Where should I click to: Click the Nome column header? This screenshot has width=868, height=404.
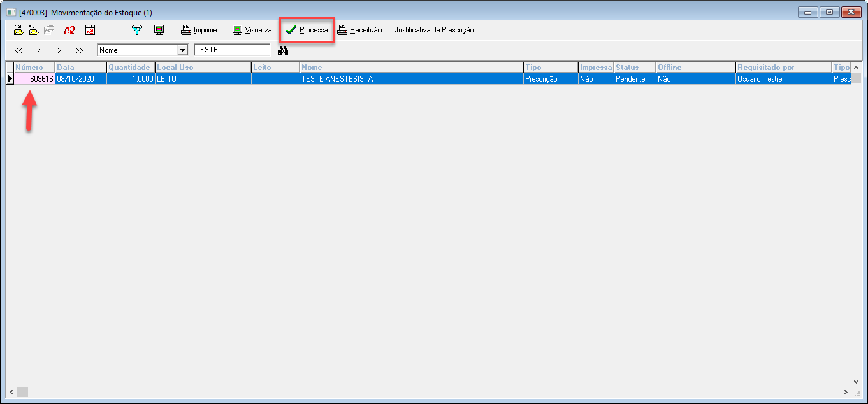[412, 68]
